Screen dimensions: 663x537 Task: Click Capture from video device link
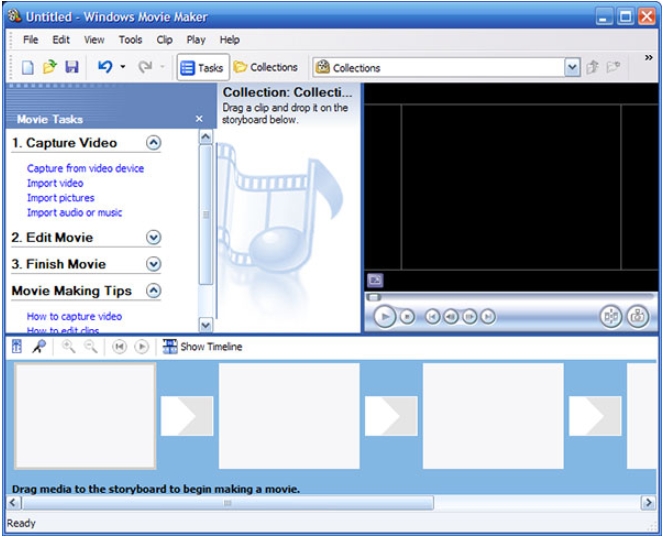pyautogui.click(x=85, y=168)
